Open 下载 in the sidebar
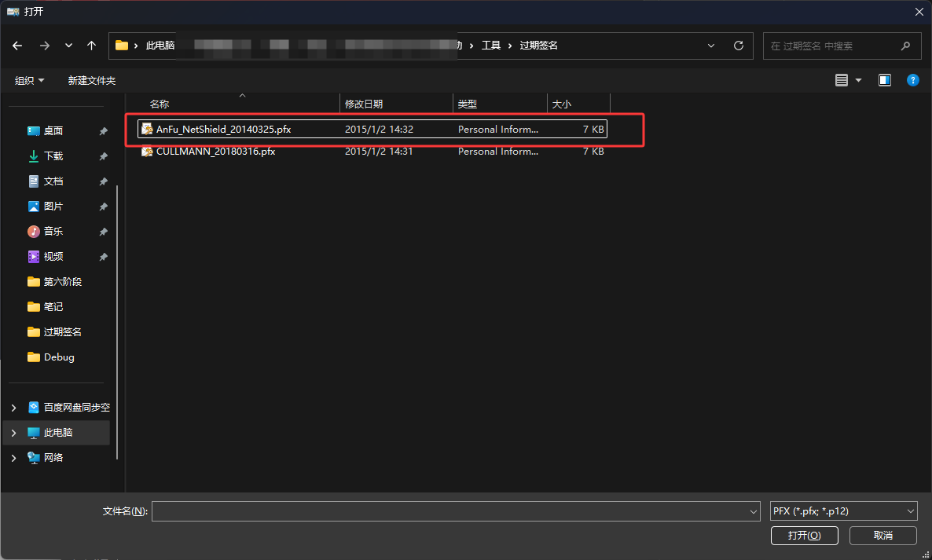932x560 pixels. point(53,156)
